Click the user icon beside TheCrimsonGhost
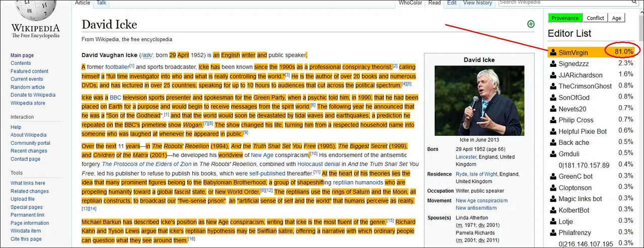This screenshot has width=644, height=248. 553,86
